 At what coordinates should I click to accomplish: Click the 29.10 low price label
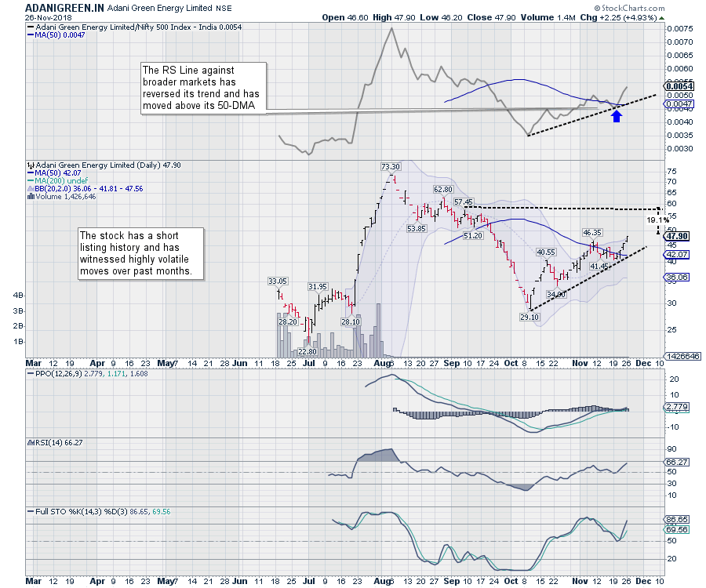point(529,318)
